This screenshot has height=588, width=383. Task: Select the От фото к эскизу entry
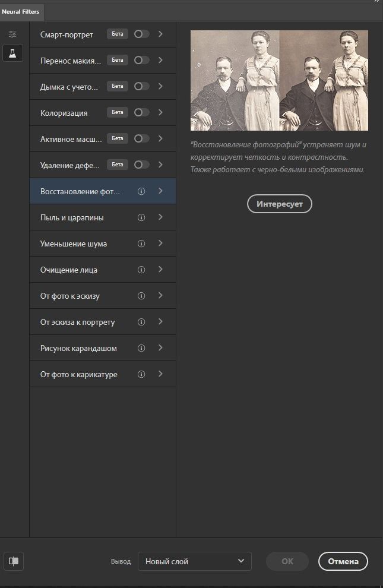[x=103, y=296]
